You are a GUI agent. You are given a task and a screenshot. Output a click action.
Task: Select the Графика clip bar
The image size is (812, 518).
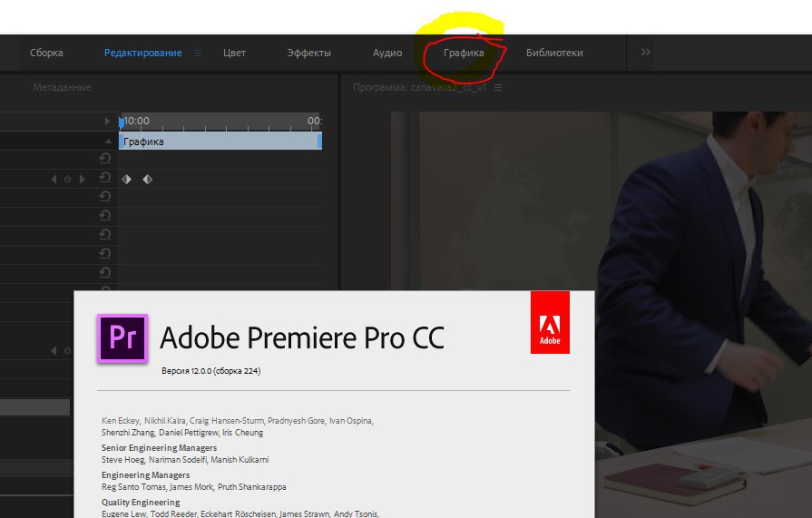tap(220, 141)
